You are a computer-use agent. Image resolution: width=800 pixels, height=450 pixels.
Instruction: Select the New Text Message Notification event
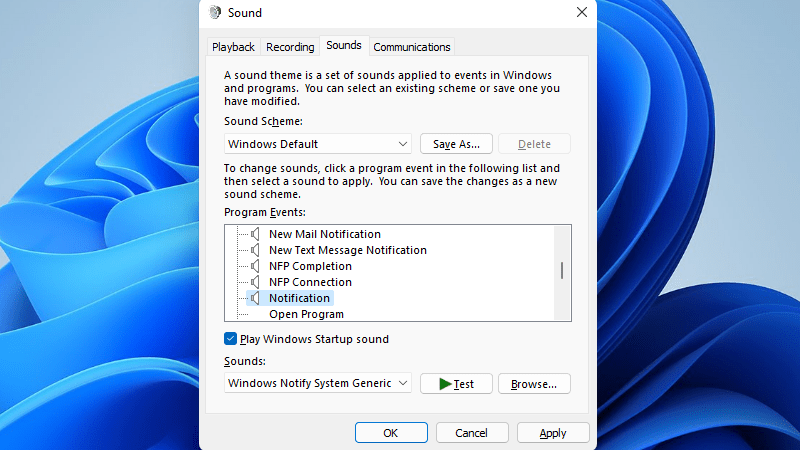point(347,250)
